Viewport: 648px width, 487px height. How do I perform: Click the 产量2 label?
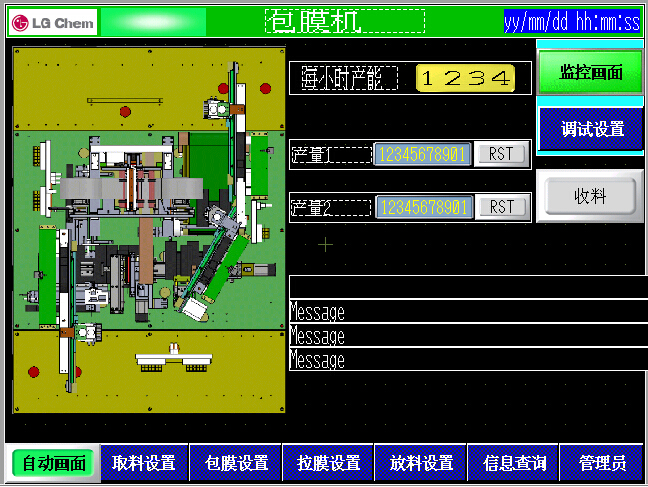click(x=331, y=208)
